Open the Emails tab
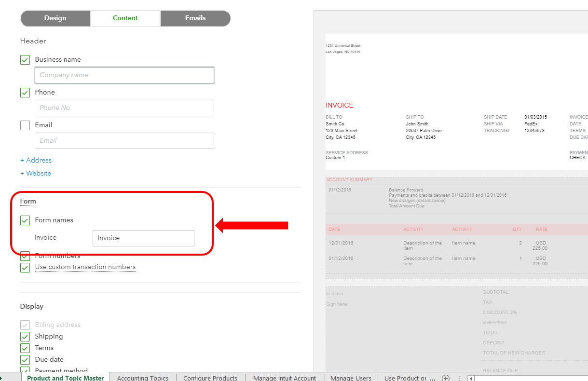The width and height of the screenshot is (588, 381). pos(195,18)
